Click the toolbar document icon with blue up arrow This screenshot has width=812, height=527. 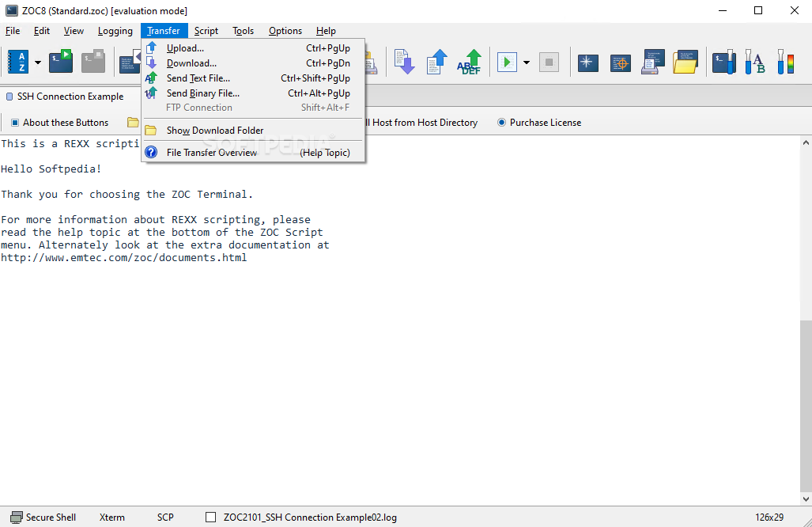coord(436,62)
